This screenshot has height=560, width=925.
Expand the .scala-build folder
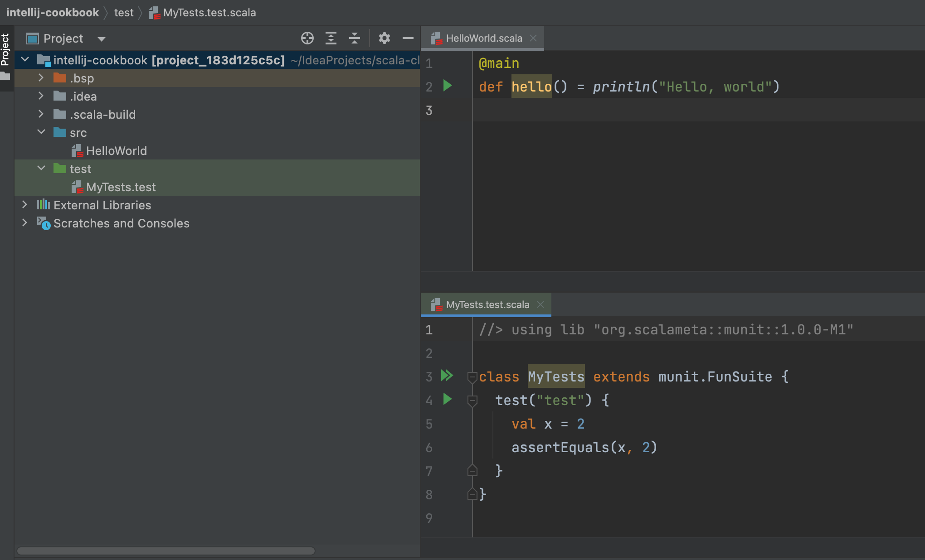tap(41, 114)
